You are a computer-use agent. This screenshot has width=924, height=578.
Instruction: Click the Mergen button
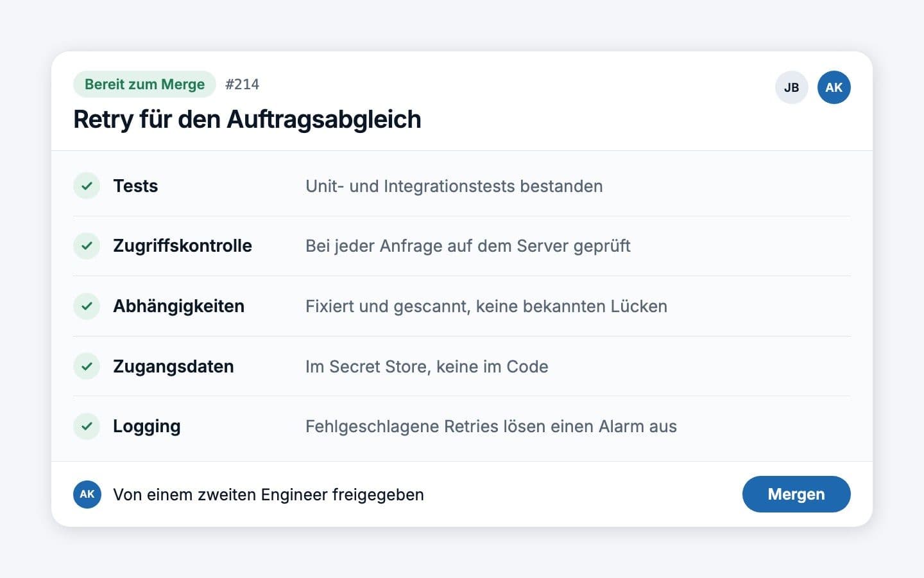(x=796, y=494)
